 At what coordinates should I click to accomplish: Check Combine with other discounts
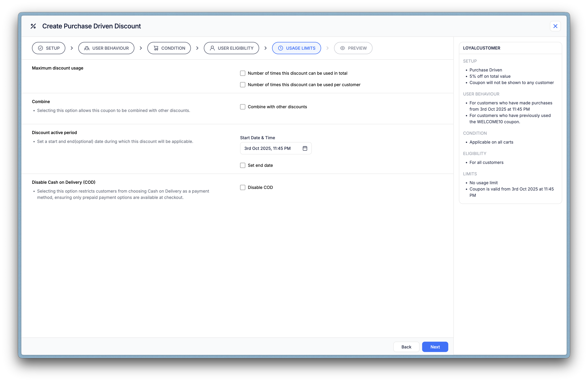click(x=243, y=107)
